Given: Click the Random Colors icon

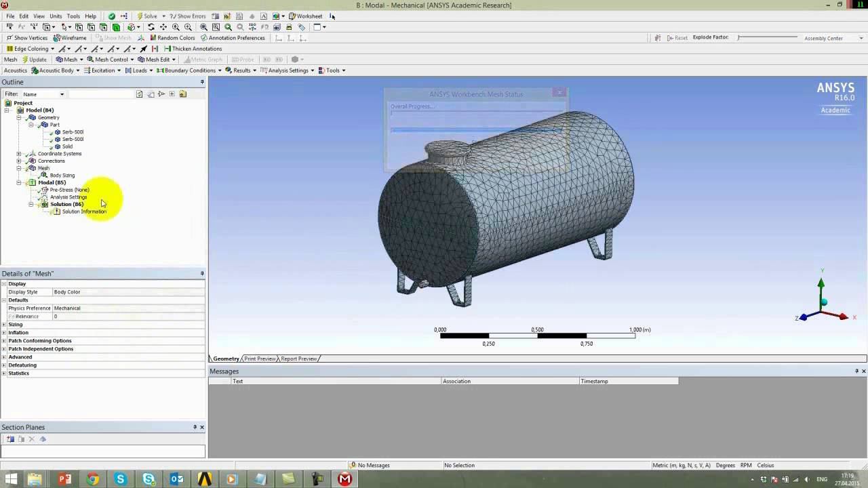Looking at the screenshot, I should [153, 38].
